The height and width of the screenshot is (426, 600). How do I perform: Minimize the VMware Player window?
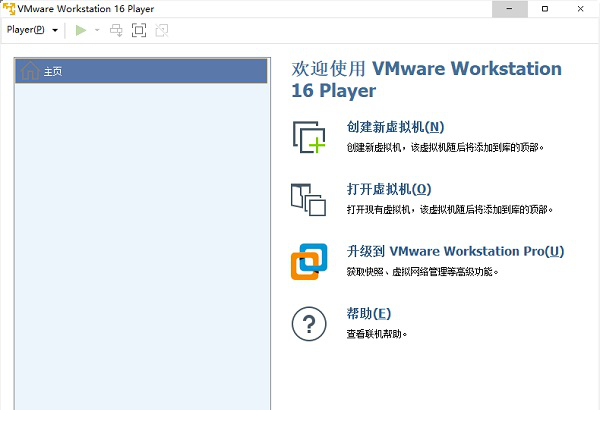coord(510,9)
